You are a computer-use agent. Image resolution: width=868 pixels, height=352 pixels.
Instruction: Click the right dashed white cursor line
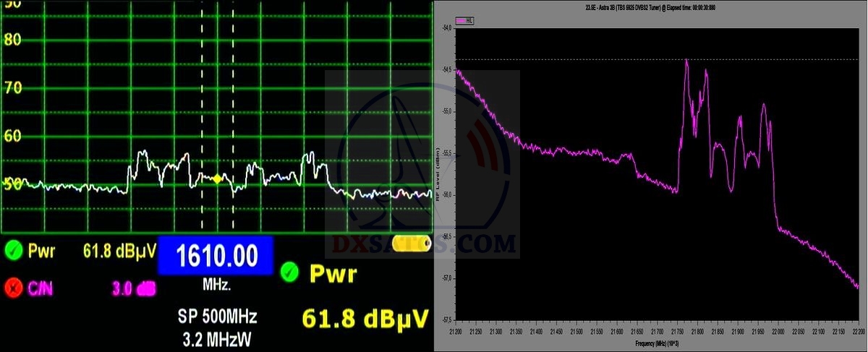click(x=233, y=108)
